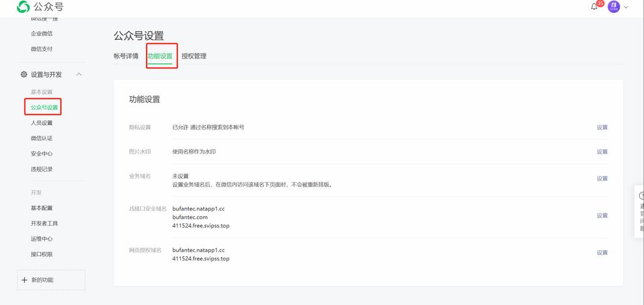Viewport: 644px width, 305px height.
Task: Open 微信认证 sidebar item
Action: [x=42, y=138]
